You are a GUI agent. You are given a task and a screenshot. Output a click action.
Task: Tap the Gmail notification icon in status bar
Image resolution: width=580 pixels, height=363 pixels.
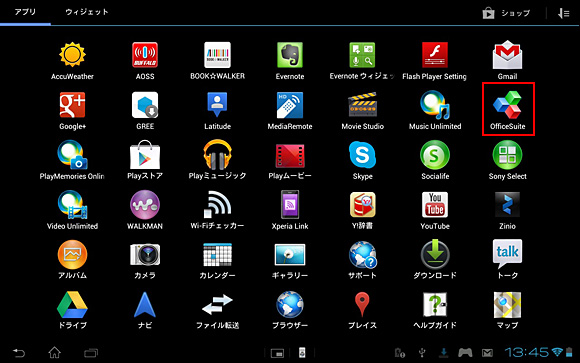coord(488,353)
